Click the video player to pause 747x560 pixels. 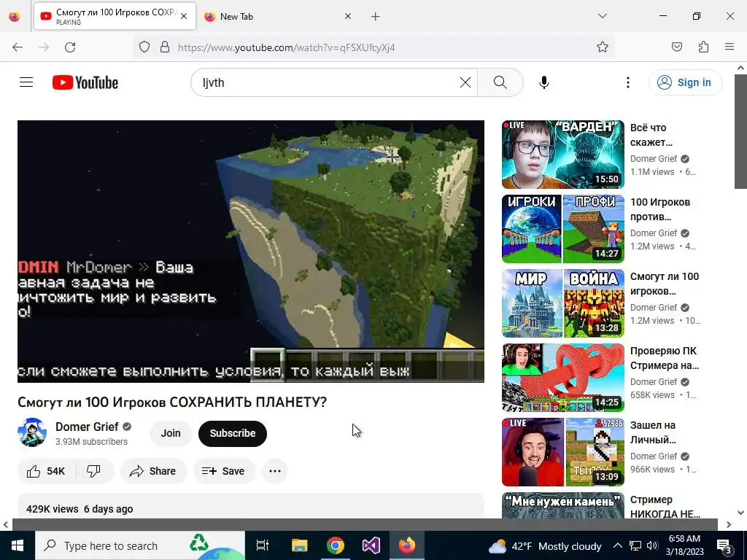click(251, 251)
